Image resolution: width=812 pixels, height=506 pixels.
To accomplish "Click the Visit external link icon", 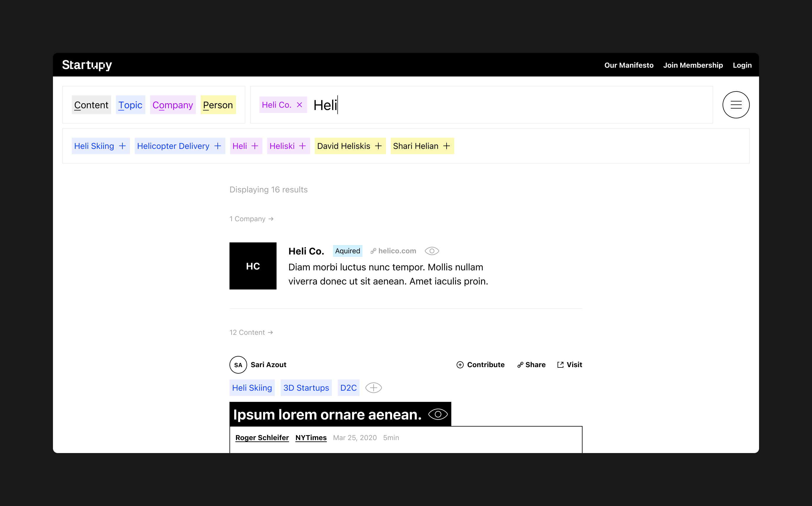I will coord(560,365).
